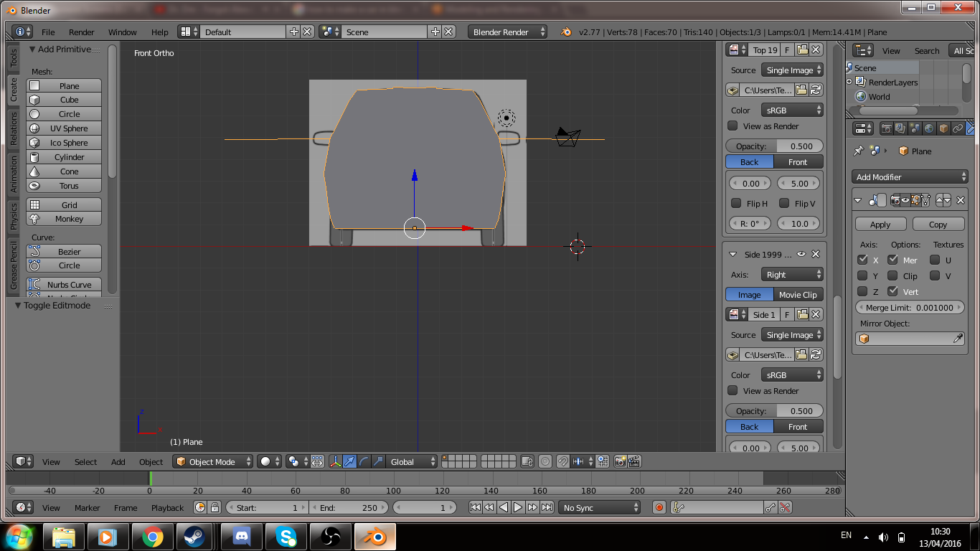Add an Ico Sphere mesh
Screen dimensions: 980x551
(x=64, y=143)
